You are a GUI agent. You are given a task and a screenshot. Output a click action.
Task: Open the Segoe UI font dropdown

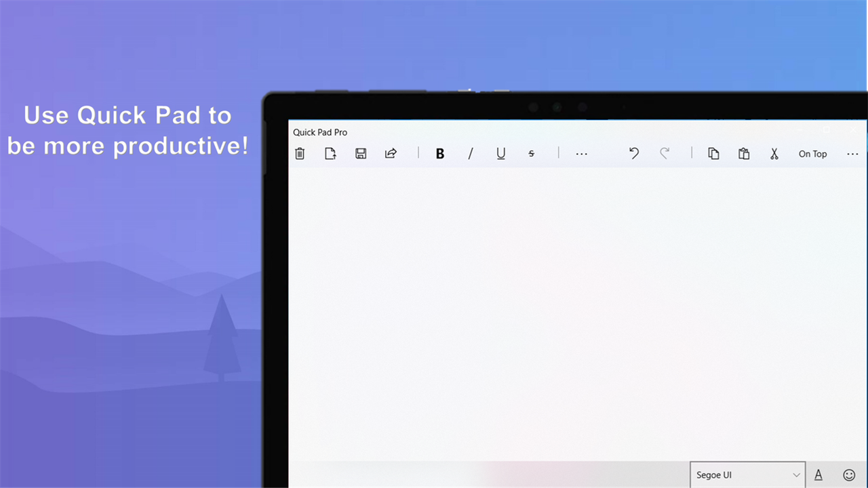(x=747, y=474)
